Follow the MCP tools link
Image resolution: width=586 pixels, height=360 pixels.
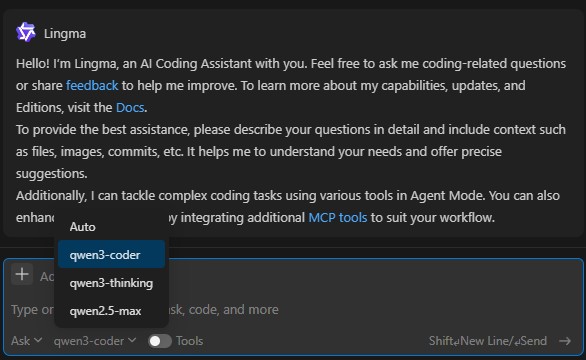pos(338,218)
